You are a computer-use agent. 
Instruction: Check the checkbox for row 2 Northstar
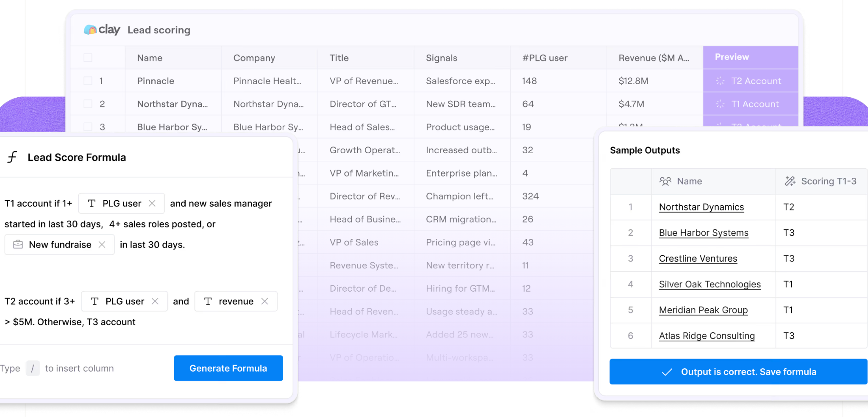coord(88,104)
